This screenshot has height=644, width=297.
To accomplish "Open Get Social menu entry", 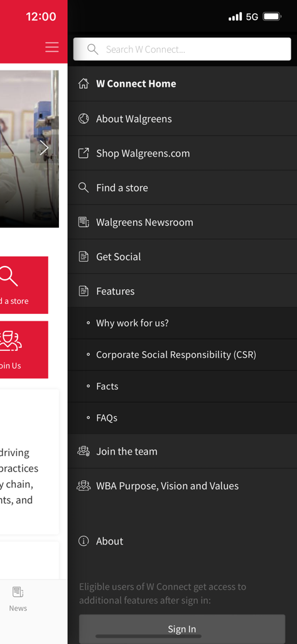I will [x=182, y=257].
